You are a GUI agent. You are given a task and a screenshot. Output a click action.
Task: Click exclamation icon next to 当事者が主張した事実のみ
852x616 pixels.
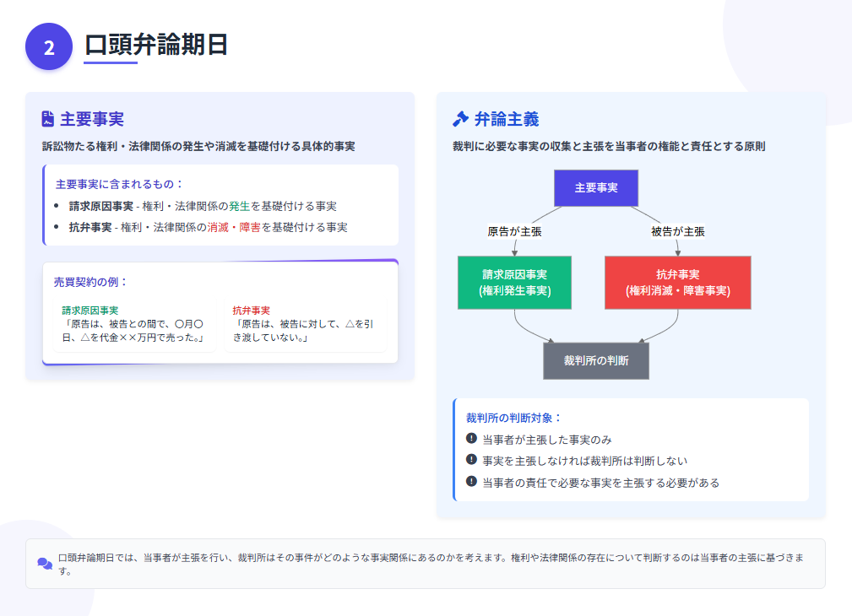tap(471, 438)
